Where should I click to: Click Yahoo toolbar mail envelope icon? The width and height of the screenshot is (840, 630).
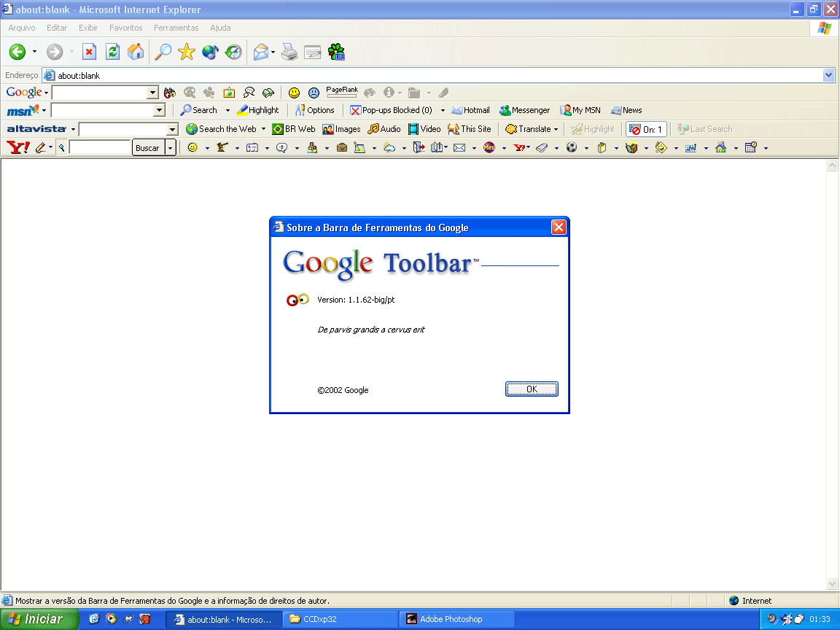(459, 148)
